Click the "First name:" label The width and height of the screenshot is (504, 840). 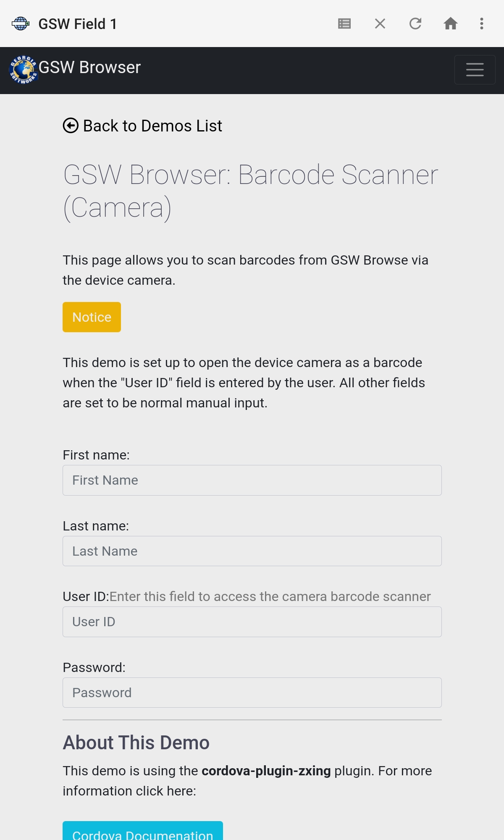point(96,455)
